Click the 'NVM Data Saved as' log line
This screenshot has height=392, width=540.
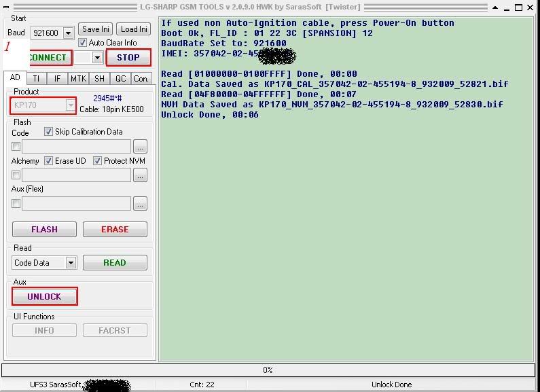tap(332, 105)
